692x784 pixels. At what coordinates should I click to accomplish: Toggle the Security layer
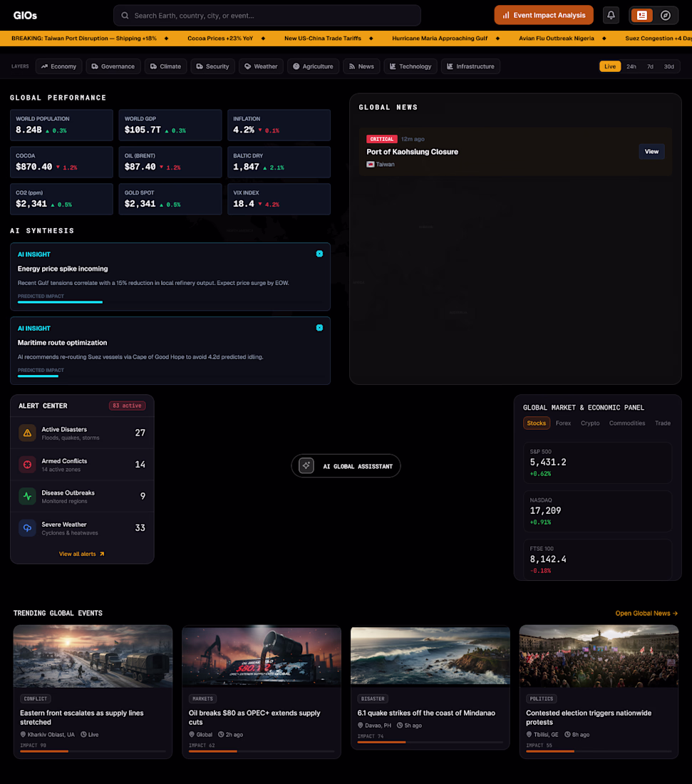click(212, 66)
